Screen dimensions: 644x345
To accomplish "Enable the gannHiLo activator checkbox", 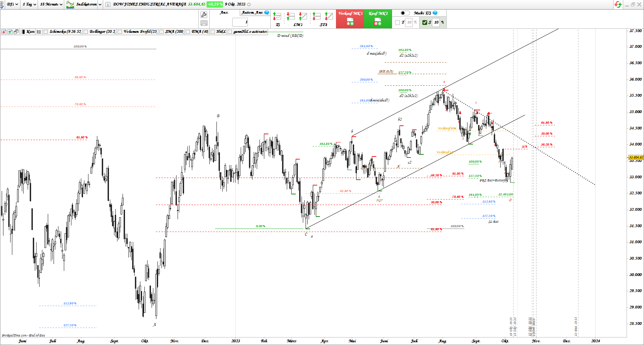I will pos(230,32).
